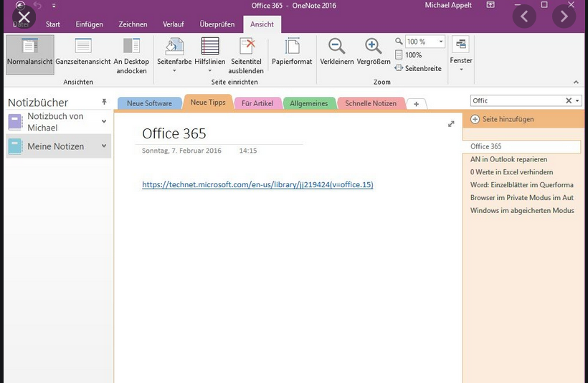Select the Normalansicht view button
The height and width of the screenshot is (383, 588).
click(29, 55)
